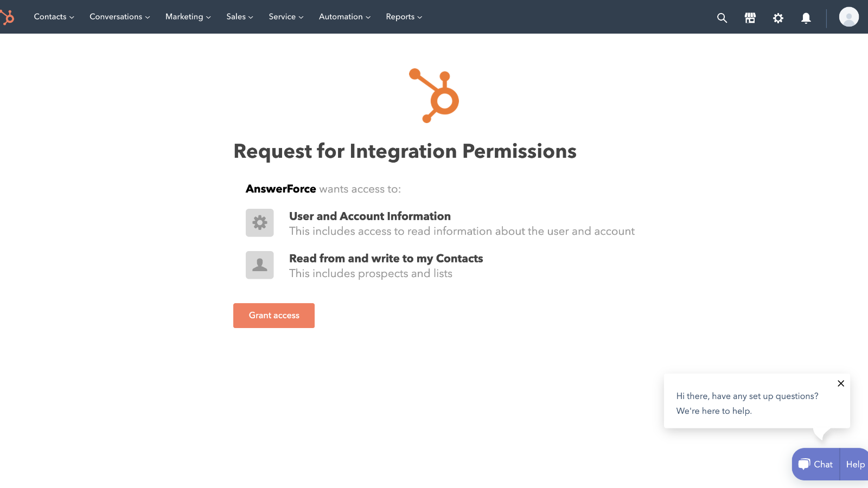This screenshot has width=868, height=488.
Task: Click the contact icon beside Read from Contacts
Action: (259, 265)
